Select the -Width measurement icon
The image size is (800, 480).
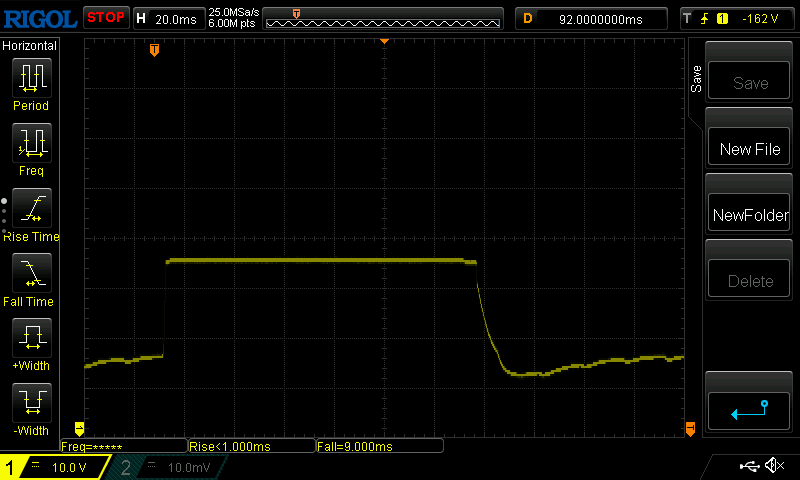click(30, 403)
